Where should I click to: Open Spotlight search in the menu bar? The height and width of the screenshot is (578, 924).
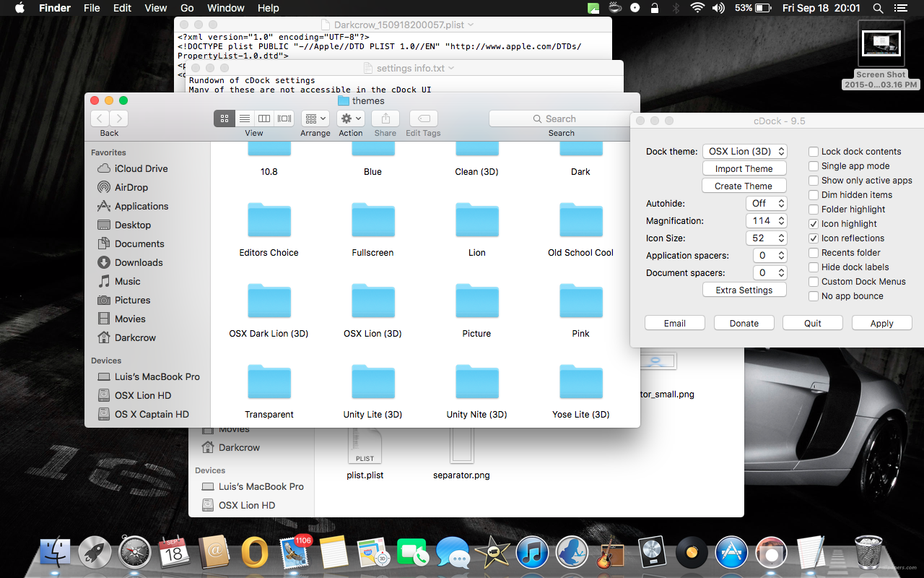[x=878, y=8]
